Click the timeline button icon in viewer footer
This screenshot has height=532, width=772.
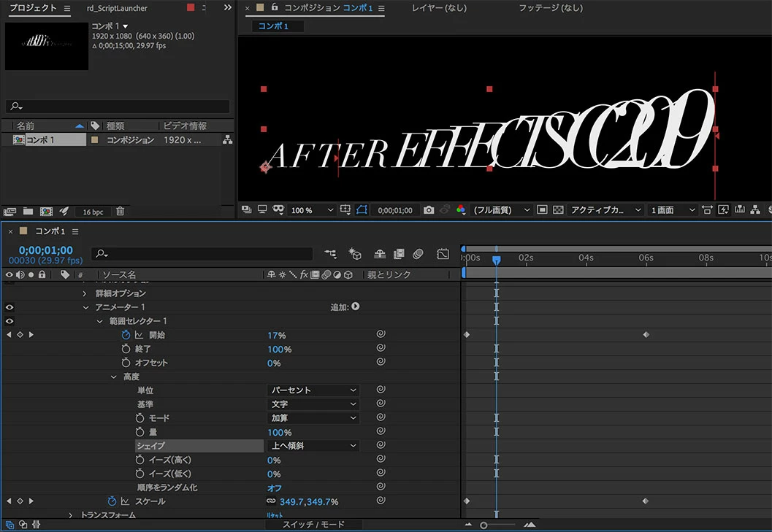740,210
